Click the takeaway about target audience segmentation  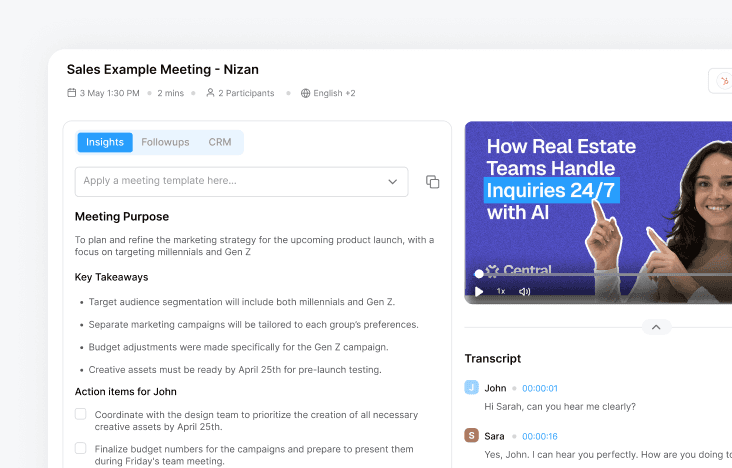(242, 302)
